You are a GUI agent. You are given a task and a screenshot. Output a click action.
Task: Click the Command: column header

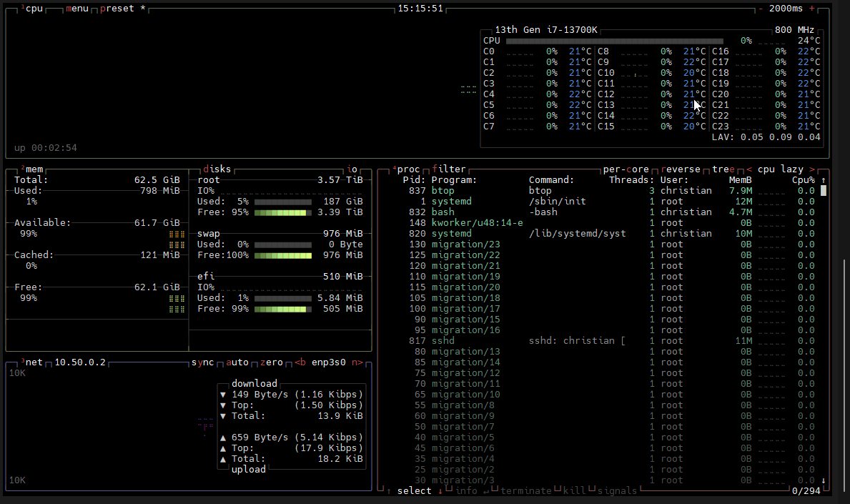point(551,180)
